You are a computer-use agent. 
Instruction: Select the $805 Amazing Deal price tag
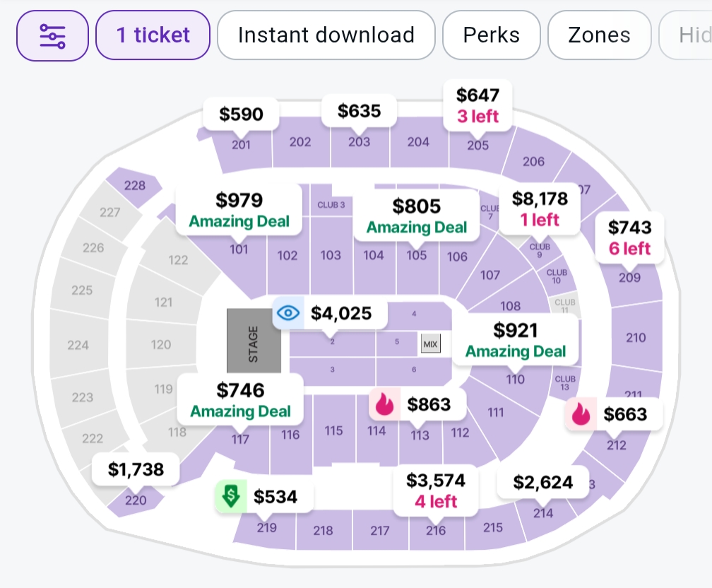pyautogui.click(x=416, y=216)
